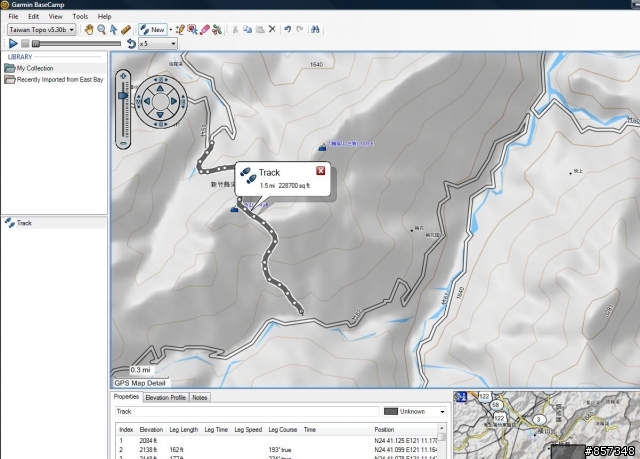Select table row with 2084 ft elevation
The width and height of the screenshot is (640, 459).
[278, 441]
